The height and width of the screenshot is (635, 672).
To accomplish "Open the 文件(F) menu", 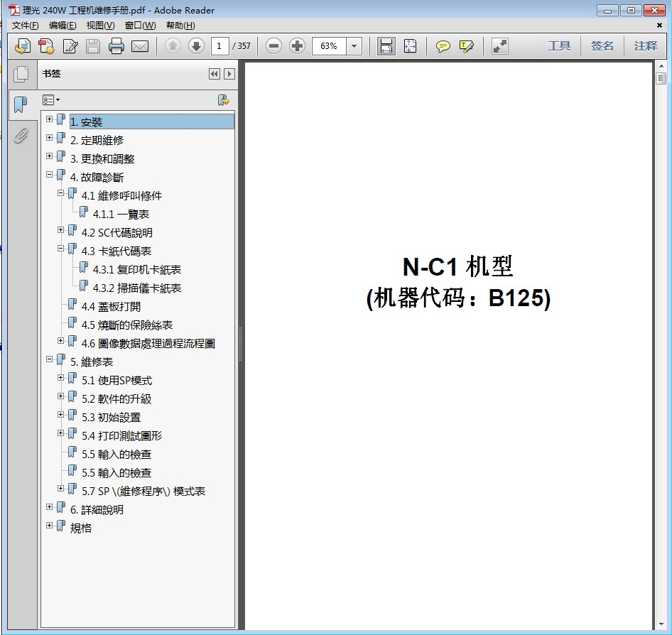I will [26, 26].
